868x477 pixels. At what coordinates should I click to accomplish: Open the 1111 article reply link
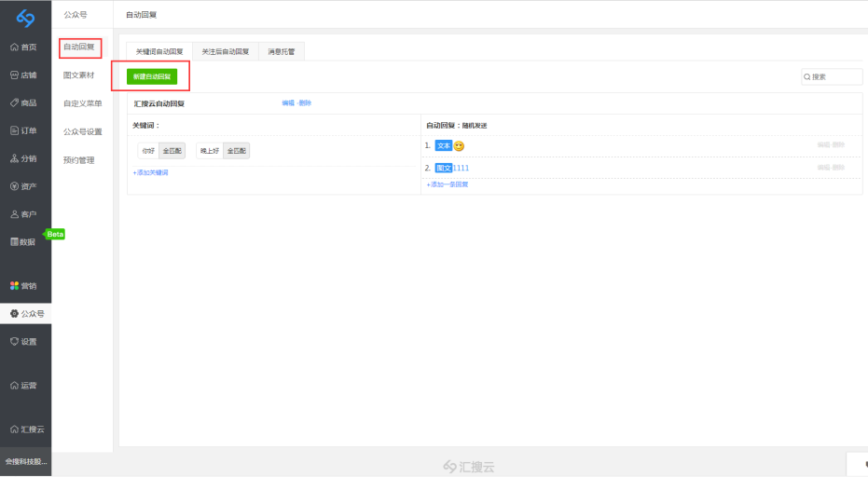tap(462, 168)
